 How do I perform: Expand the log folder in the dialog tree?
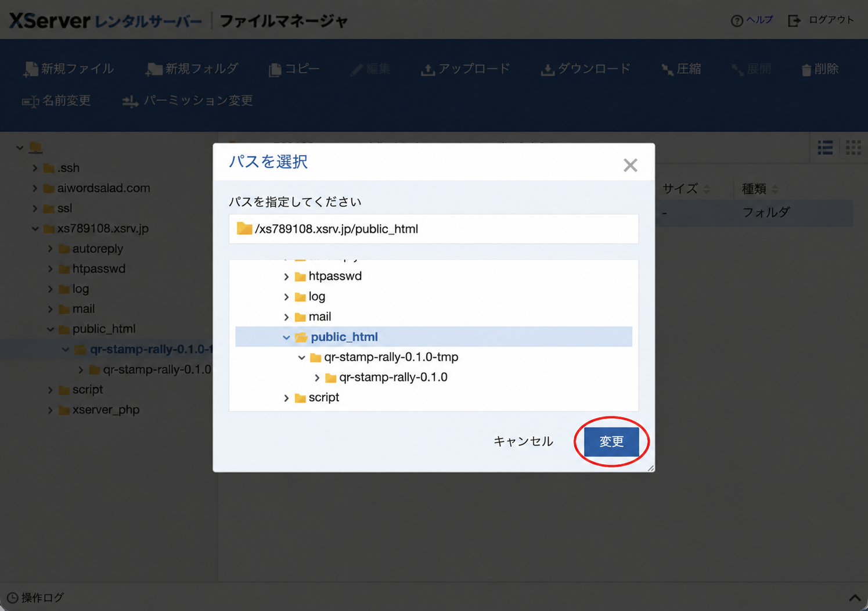(286, 297)
